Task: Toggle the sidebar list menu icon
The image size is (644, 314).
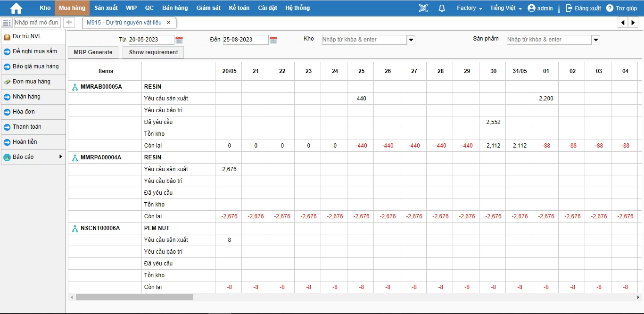Action: (x=7, y=23)
